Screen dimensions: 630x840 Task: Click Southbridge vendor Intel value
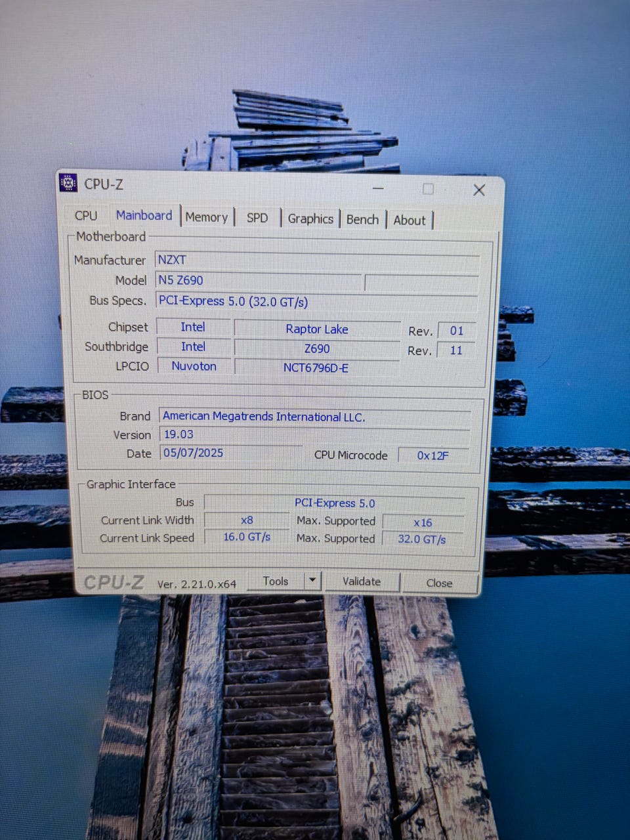coord(194,346)
